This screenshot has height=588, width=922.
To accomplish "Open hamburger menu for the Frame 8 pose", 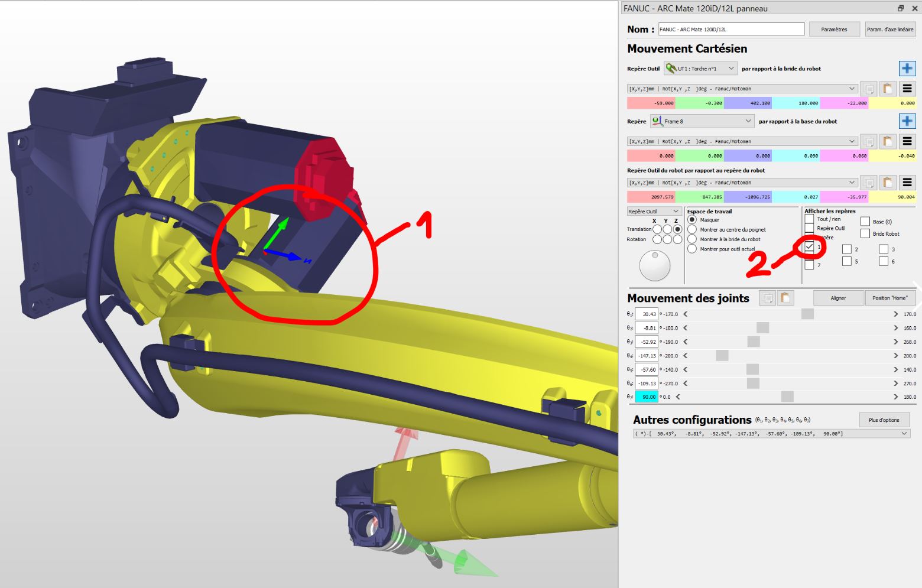I will (907, 142).
